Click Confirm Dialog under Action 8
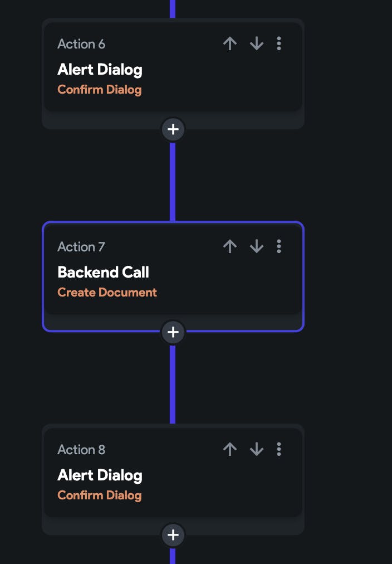This screenshot has width=392, height=564. pos(99,495)
